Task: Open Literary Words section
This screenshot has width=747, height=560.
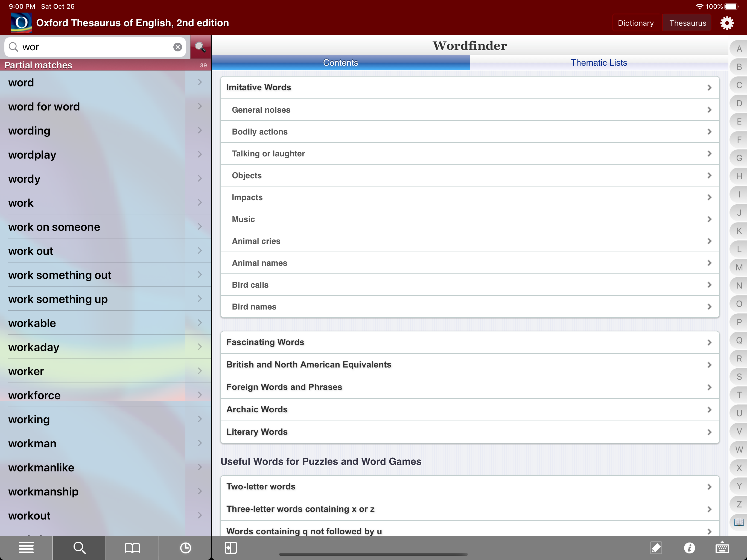Action: tap(470, 432)
